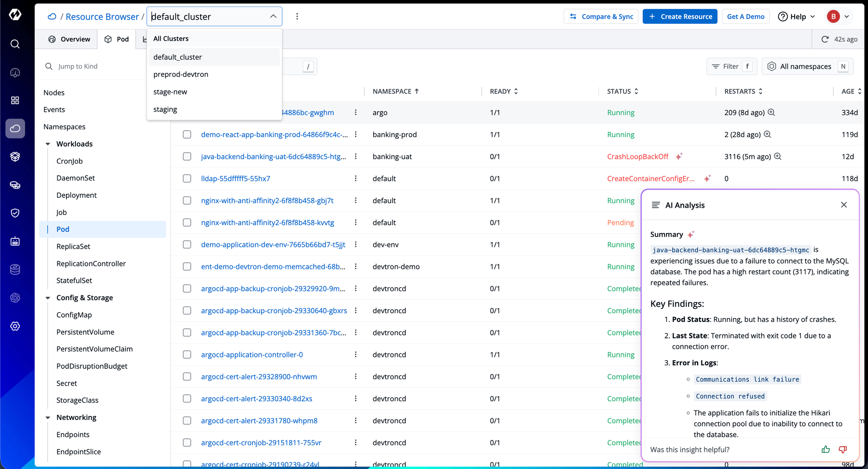The height and width of the screenshot is (469, 868).
Task: Click the Create Resource button
Action: (x=680, y=16)
